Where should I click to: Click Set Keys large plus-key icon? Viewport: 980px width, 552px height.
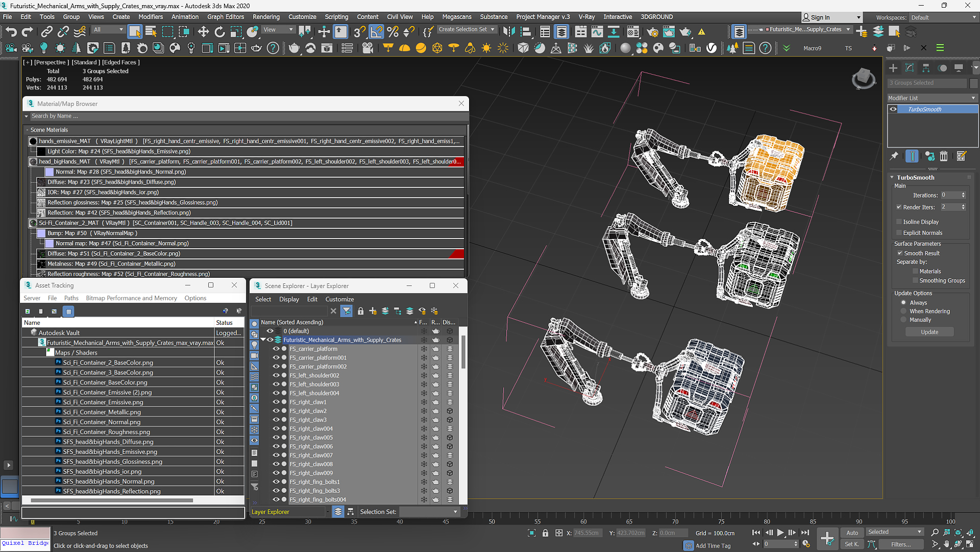pyautogui.click(x=827, y=538)
